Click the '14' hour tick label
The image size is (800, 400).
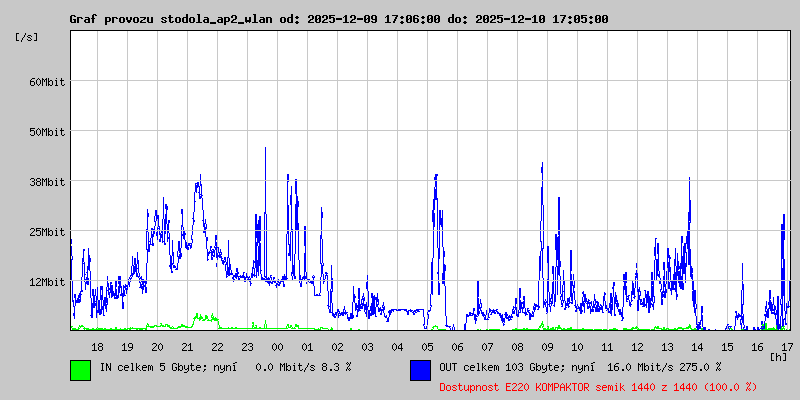pos(697,347)
